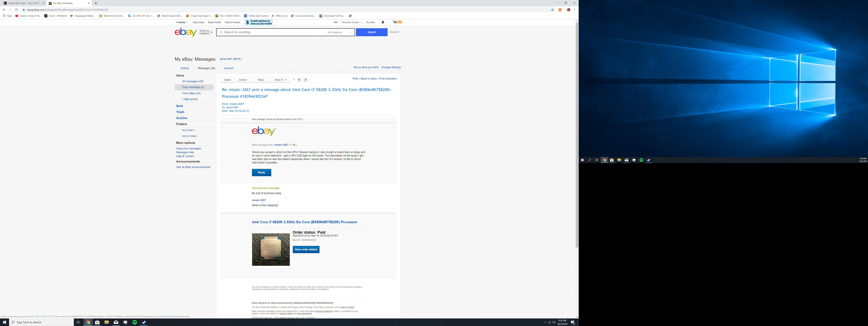Open the Chrome profile avatar

pos(568,10)
